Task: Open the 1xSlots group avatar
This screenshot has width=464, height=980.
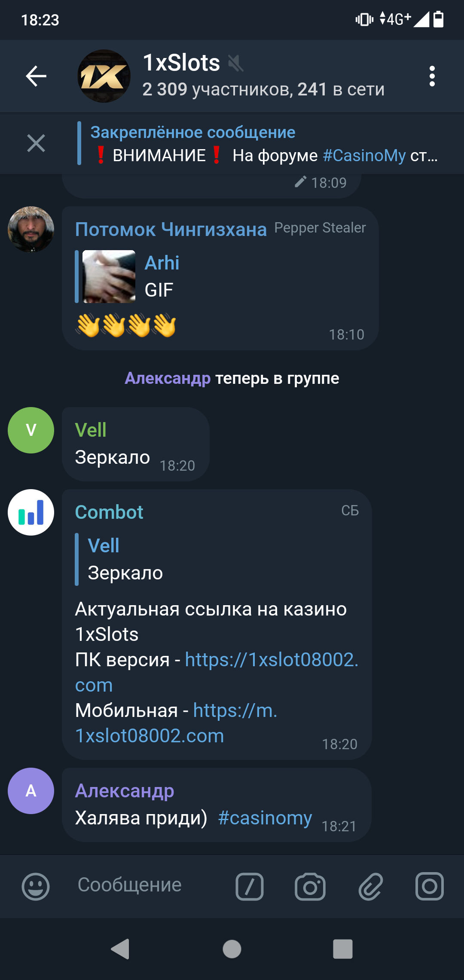Action: (104, 76)
